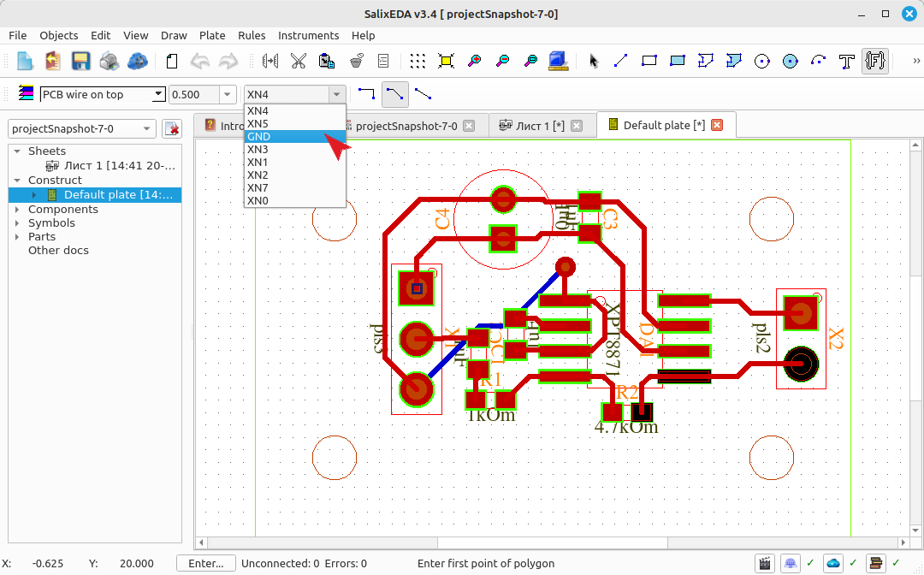The image size is (924, 575).
Task: Click the Enter... button in status bar
Action: pos(205,563)
